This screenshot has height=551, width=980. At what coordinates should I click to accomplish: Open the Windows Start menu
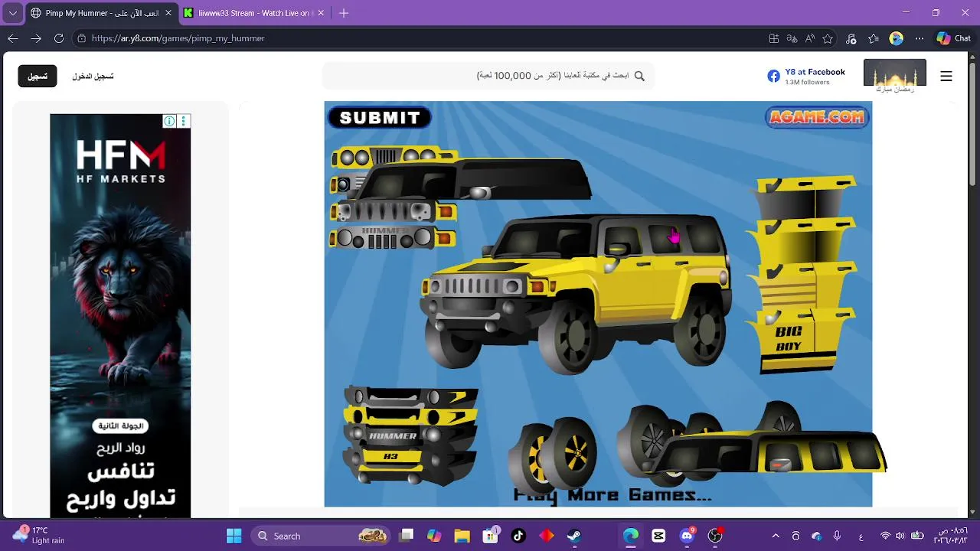[234, 536]
